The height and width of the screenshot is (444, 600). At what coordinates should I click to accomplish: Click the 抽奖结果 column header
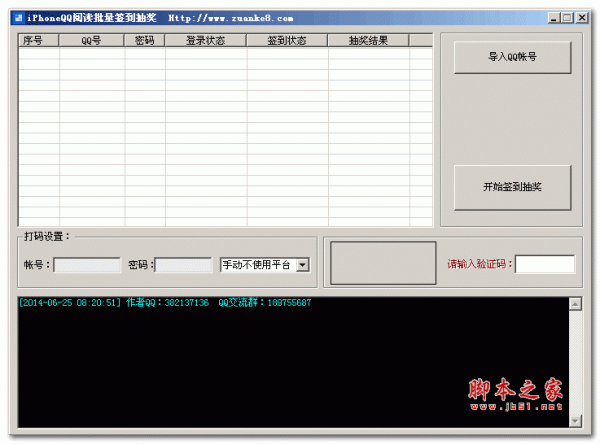coord(368,40)
